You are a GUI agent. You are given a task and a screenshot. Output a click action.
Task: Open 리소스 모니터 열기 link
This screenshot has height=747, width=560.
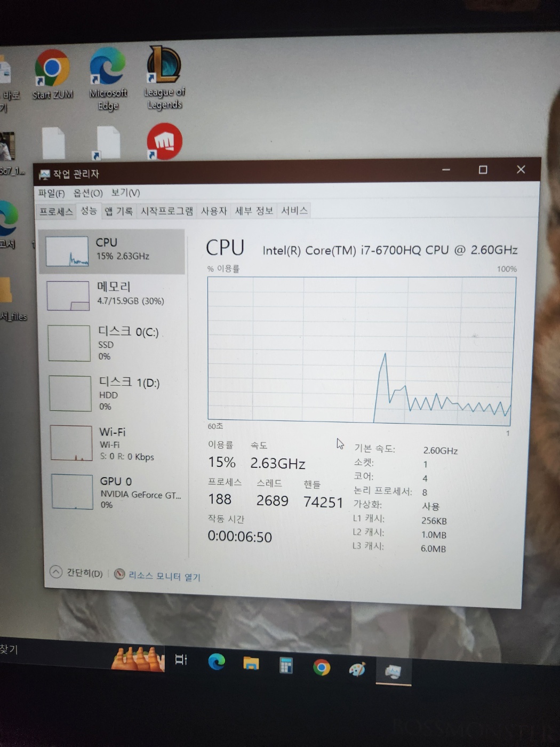pos(164,576)
